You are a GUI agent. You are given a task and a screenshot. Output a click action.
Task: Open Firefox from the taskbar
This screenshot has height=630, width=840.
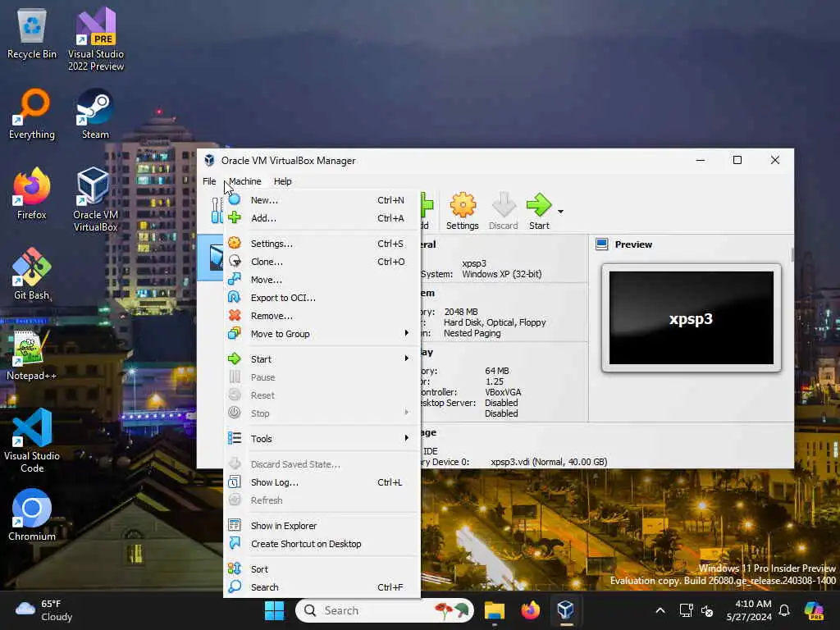pos(531,610)
